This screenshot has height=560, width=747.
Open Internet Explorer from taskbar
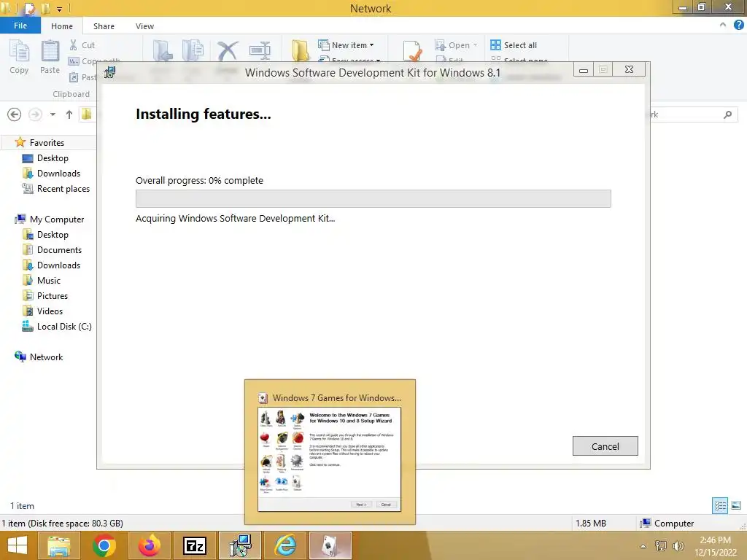285,545
